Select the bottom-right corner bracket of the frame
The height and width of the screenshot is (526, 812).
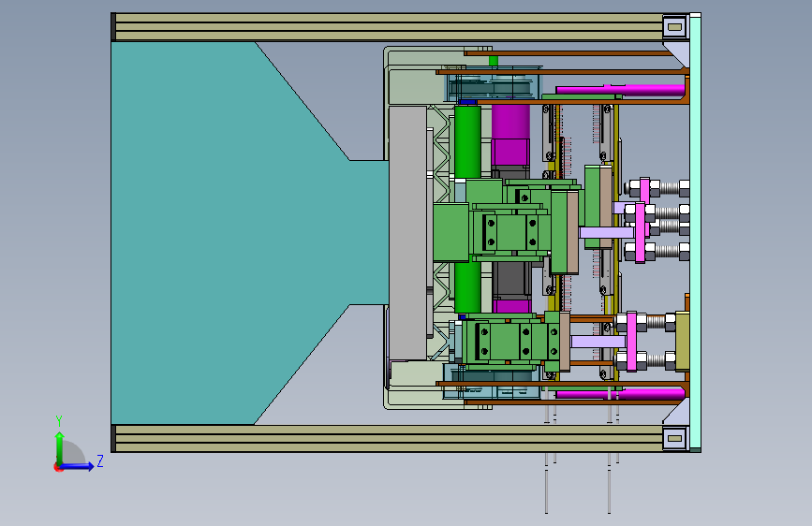(674, 439)
